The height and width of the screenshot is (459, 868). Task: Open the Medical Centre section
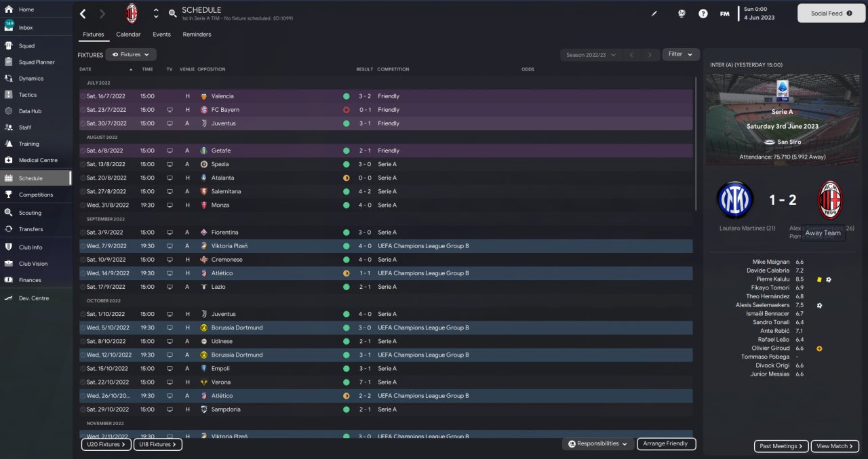9,160
